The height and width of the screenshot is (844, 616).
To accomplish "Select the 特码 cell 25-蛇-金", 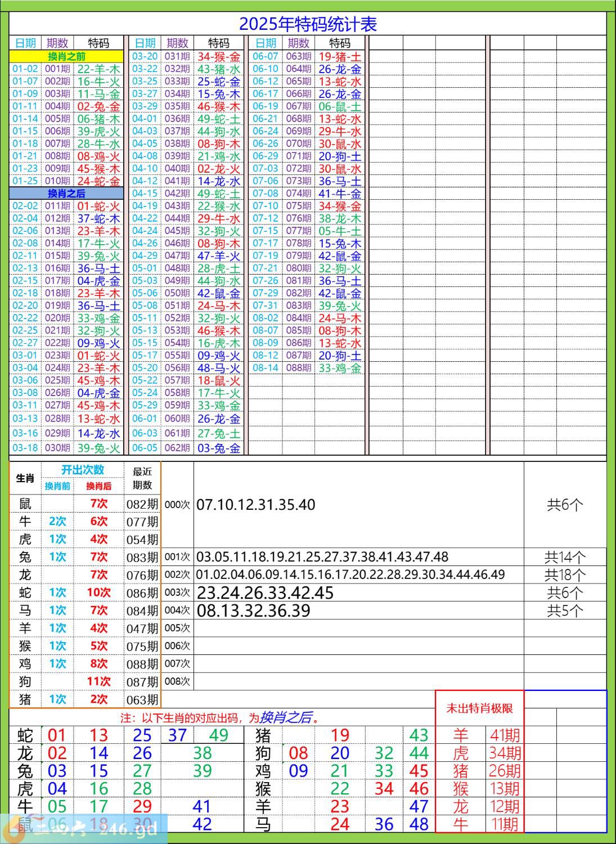I will [219, 82].
